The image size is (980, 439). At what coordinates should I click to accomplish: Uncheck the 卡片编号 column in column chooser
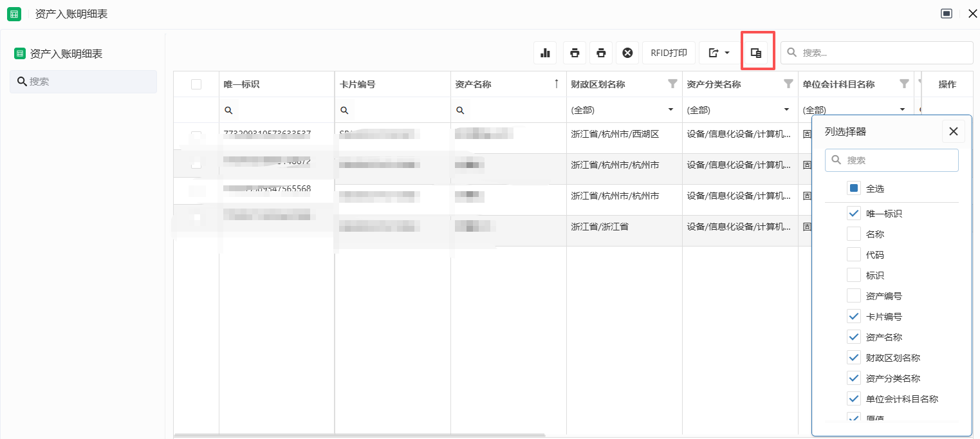854,317
